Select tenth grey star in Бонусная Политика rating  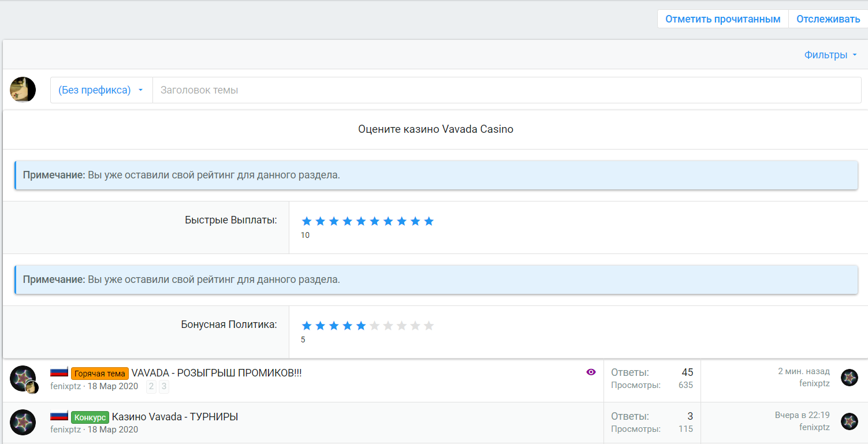pos(429,326)
